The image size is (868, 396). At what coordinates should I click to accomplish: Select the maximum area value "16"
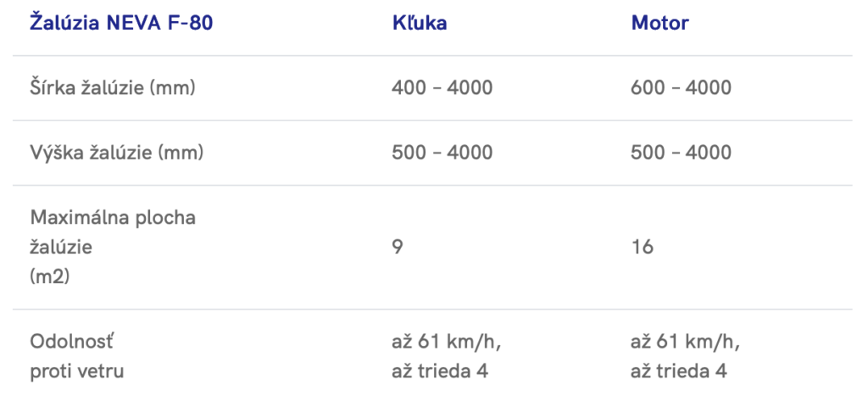point(641,247)
